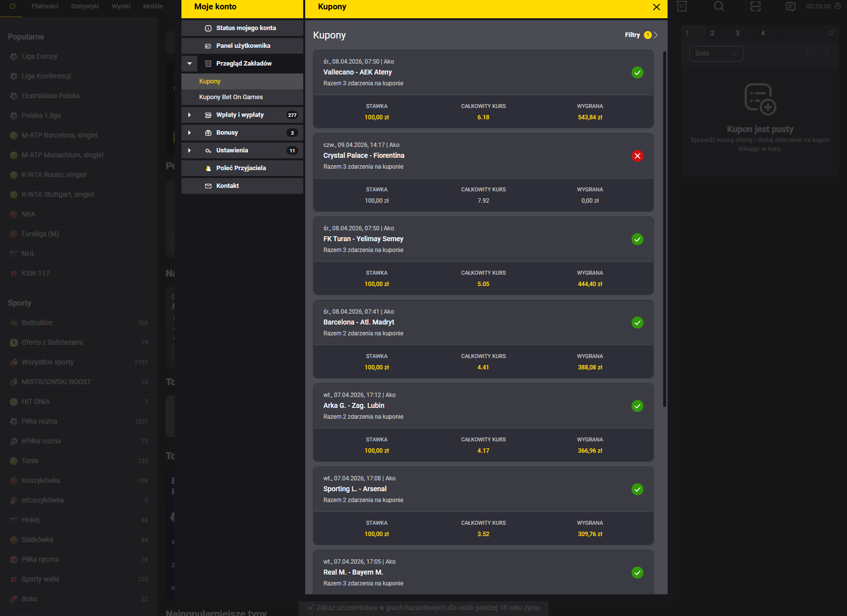Open MISTRZOWSKI BOOST in the sidebar
This screenshot has height=616, width=847.
(x=79, y=382)
